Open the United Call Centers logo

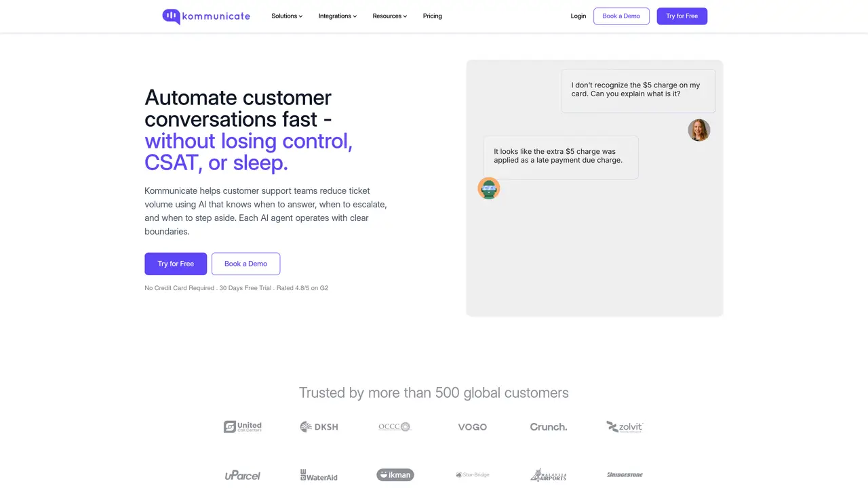point(243,426)
